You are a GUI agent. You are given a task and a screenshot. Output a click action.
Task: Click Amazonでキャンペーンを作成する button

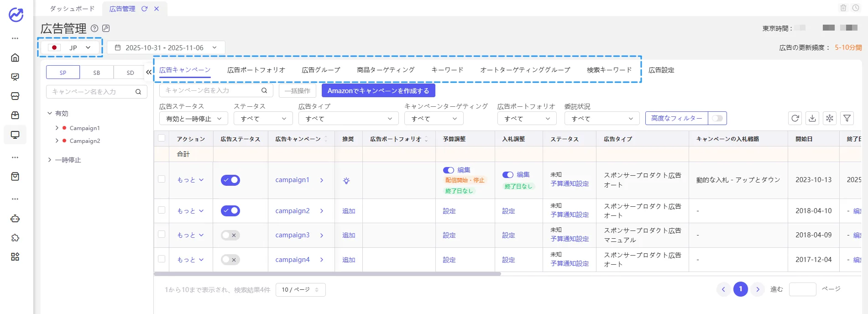tap(378, 90)
